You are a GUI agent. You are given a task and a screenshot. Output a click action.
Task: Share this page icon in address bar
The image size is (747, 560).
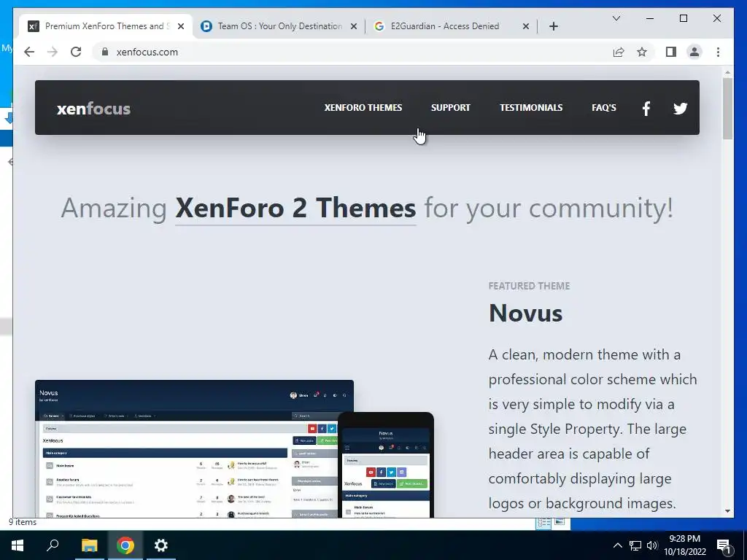619,52
